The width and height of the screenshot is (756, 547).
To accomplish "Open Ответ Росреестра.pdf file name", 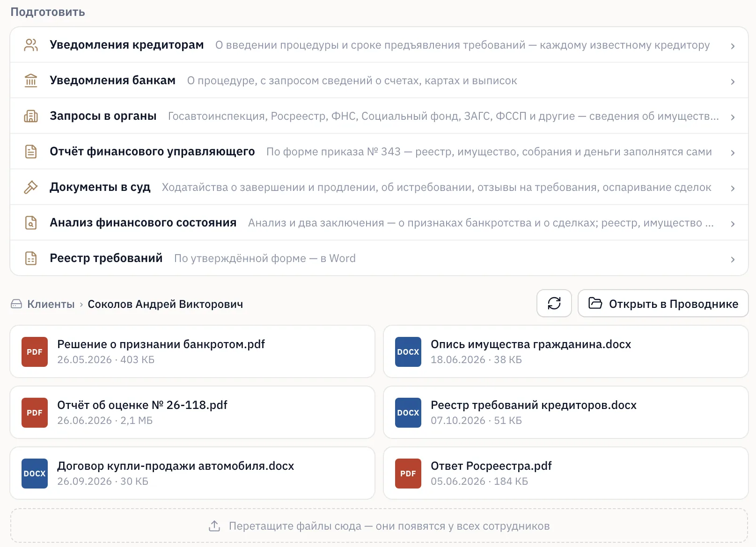I will [x=491, y=466].
